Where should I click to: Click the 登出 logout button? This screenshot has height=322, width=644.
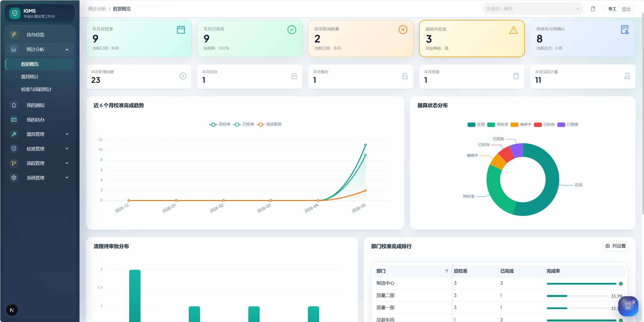pos(626,9)
